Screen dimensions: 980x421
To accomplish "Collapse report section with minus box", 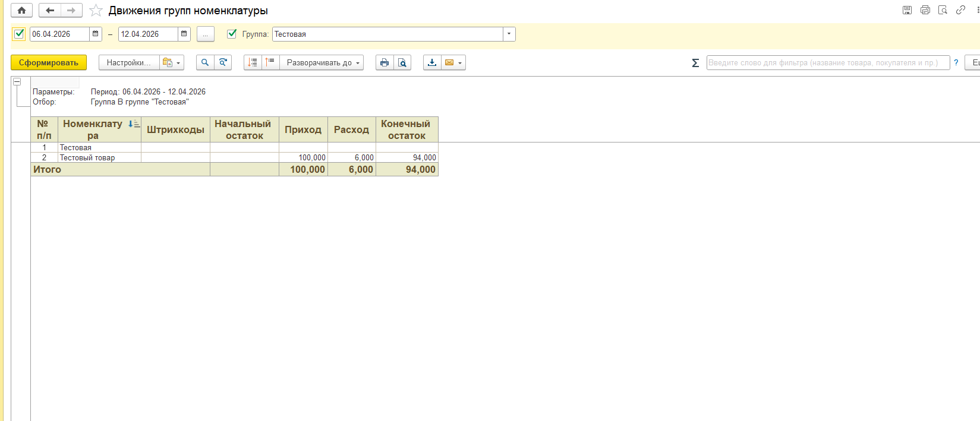I will pyautogui.click(x=17, y=81).
